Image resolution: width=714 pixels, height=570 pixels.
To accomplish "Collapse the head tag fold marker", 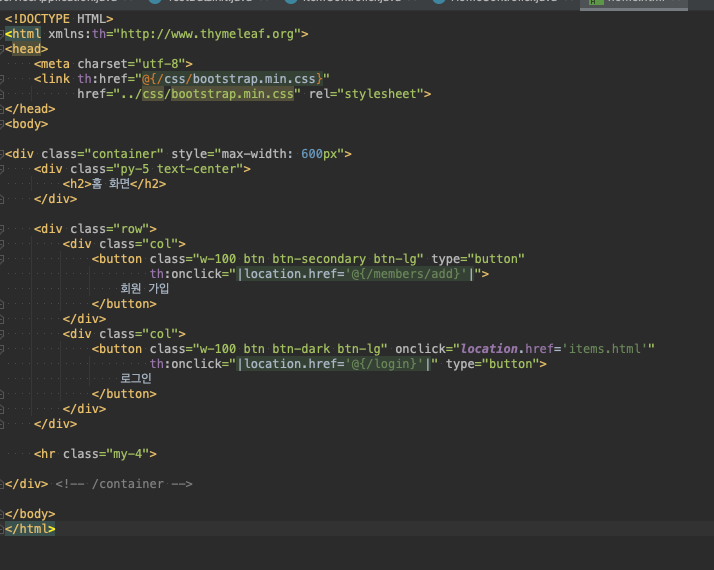I will pos(1,49).
